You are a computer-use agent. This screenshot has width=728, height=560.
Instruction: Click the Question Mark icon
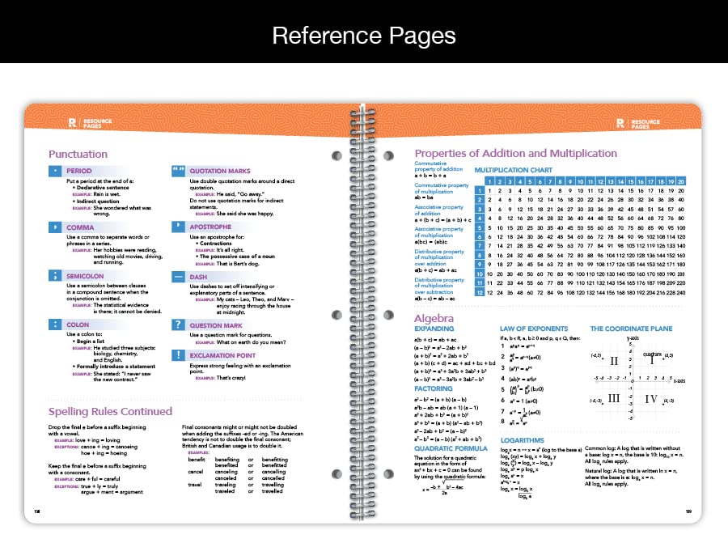[178, 325]
